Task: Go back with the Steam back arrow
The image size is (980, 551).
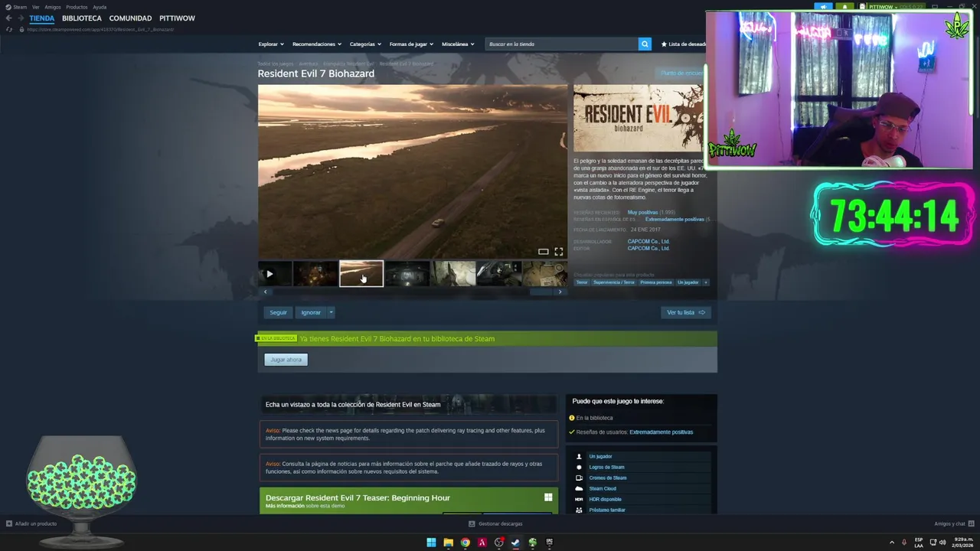Action: pyautogui.click(x=8, y=18)
